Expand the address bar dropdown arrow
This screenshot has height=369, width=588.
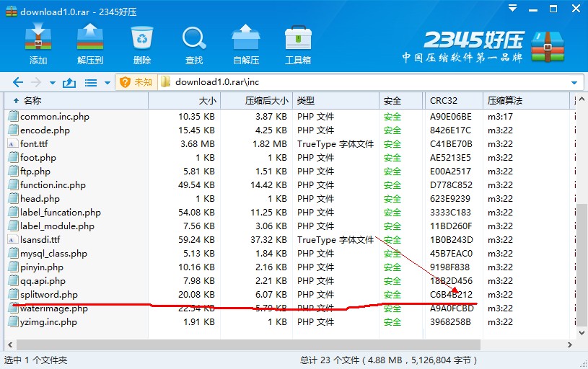pyautogui.click(x=574, y=82)
